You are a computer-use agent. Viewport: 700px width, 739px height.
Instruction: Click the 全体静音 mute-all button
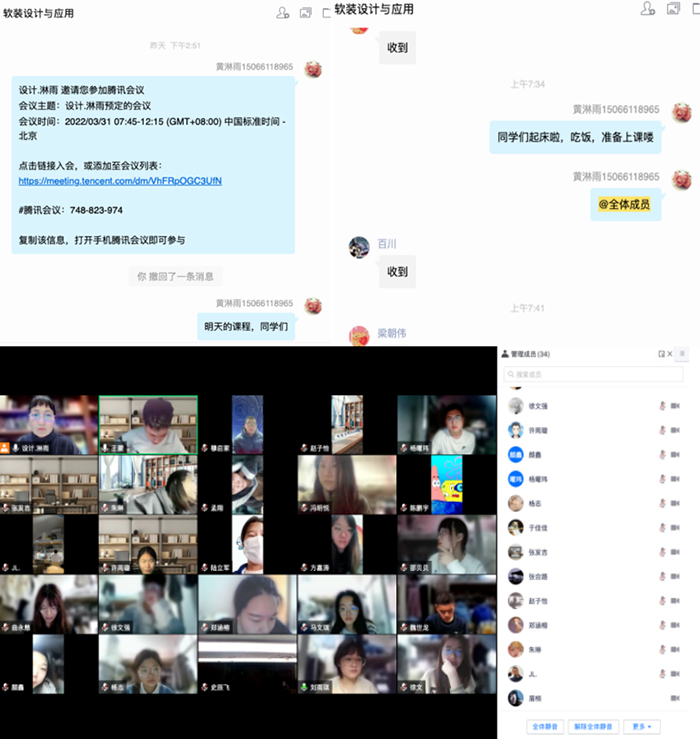(544, 726)
